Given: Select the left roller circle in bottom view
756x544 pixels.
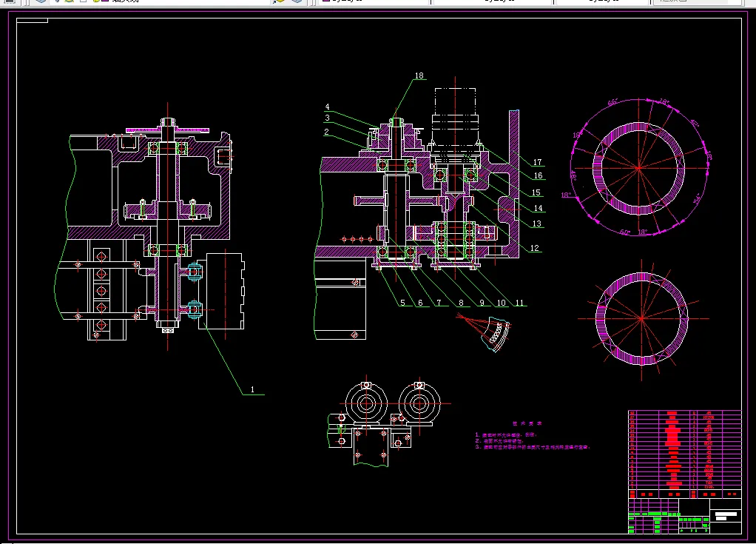Looking at the screenshot, I should pos(366,403).
